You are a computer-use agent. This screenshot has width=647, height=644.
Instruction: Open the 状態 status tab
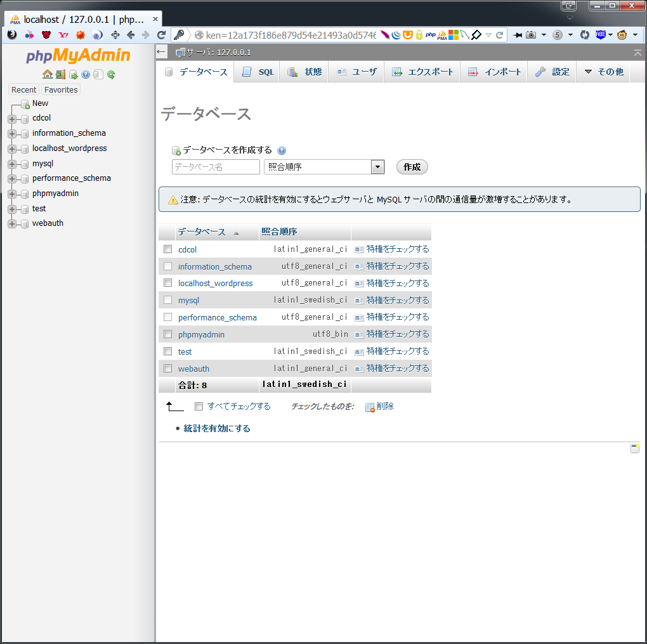coord(304,72)
